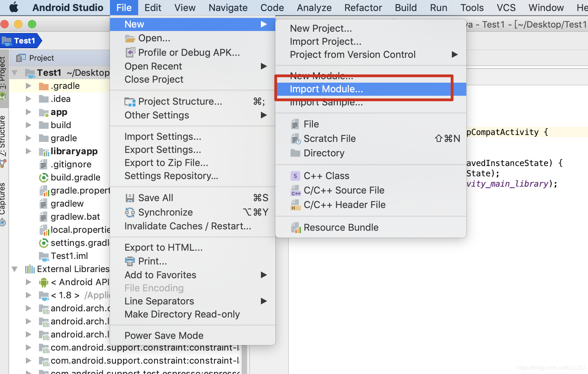Open the Navigate menu
This screenshot has width=588, height=374.
click(x=228, y=8)
